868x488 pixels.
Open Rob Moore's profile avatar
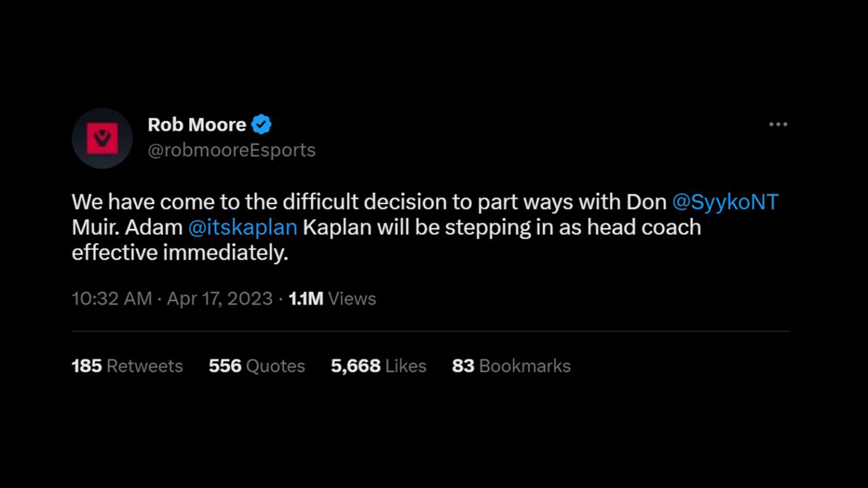pyautogui.click(x=102, y=138)
